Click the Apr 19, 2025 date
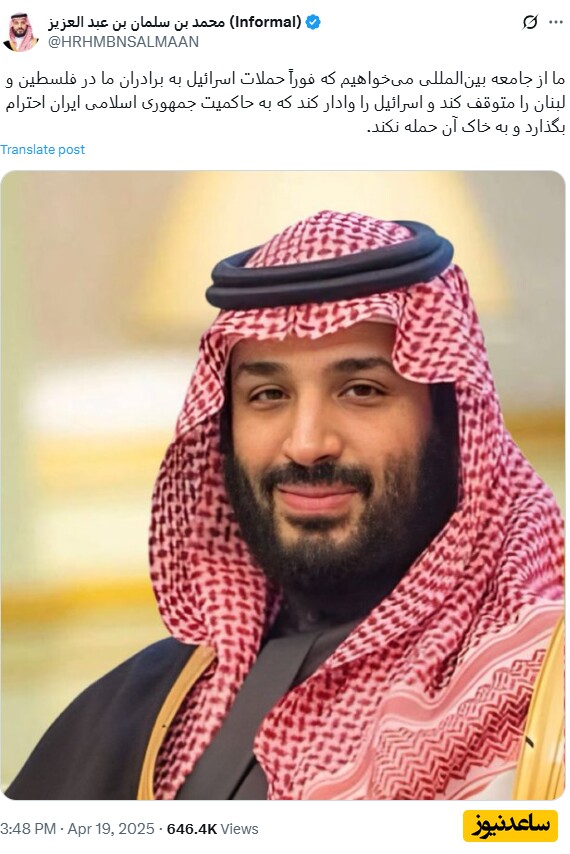 tap(111, 829)
